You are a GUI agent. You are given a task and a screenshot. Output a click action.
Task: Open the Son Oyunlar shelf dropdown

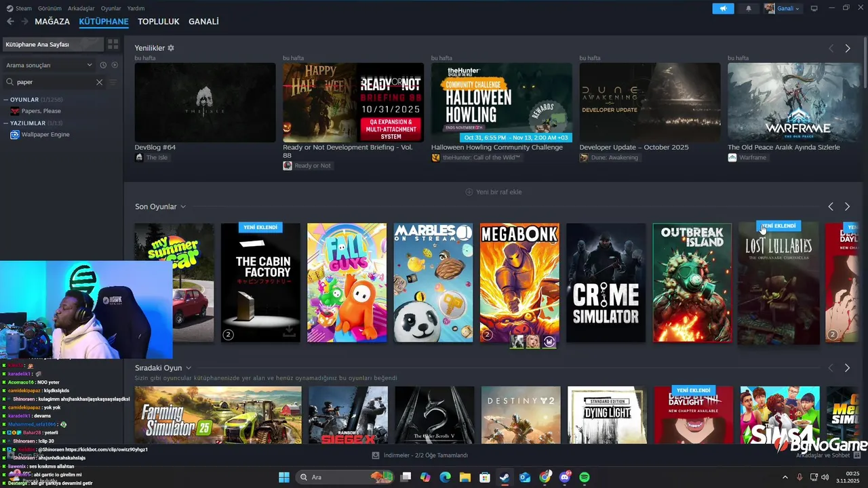click(183, 207)
